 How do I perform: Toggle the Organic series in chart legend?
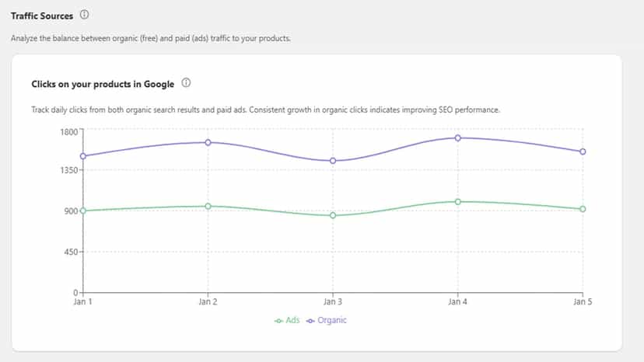327,320
